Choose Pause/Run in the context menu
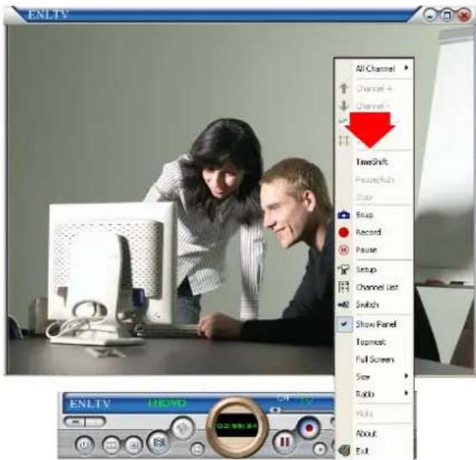Screen dimensions: 476x460 [x=374, y=180]
